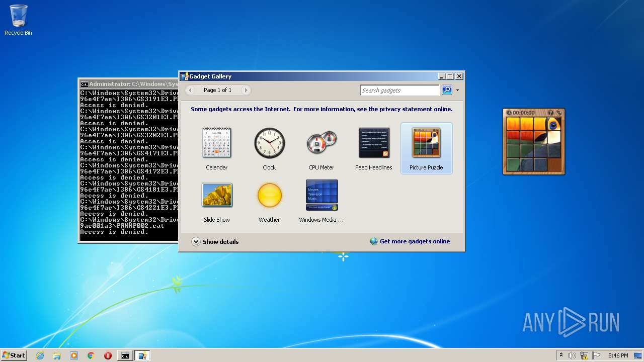The width and height of the screenshot is (644, 362).
Task: Click the Command Prompt window title bar icon
Action: click(x=85, y=84)
